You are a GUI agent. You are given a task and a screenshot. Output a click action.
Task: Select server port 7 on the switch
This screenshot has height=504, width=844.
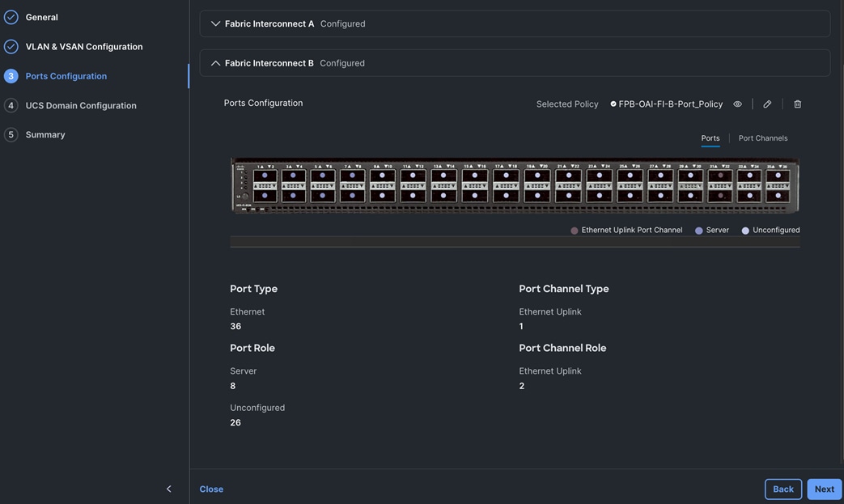[352, 176]
